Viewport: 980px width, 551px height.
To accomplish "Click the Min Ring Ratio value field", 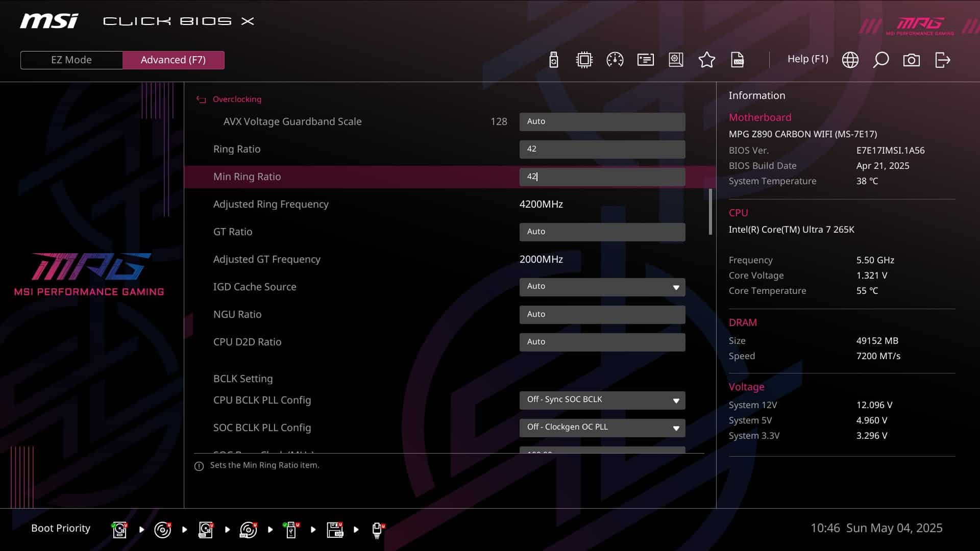I will tap(602, 177).
